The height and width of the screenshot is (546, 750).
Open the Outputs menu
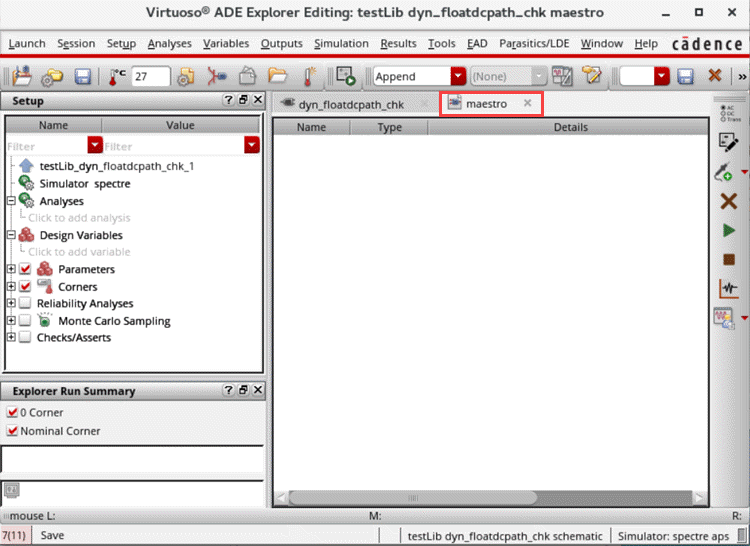(281, 44)
